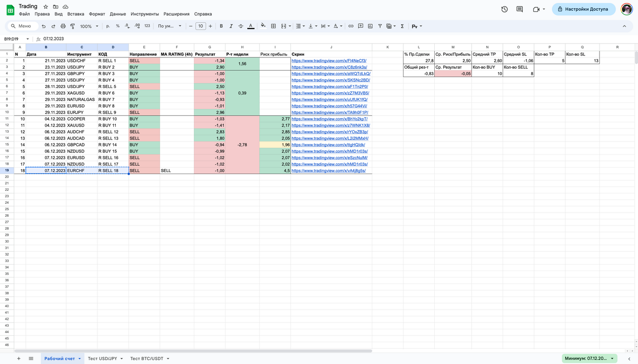638x364 pixels.
Task: Open text wrapping dropdown
Action: (324, 26)
